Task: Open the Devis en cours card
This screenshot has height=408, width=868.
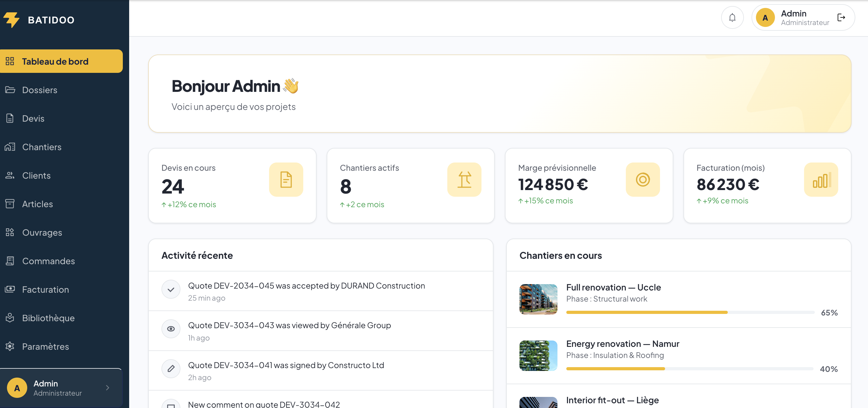Action: coord(232,185)
